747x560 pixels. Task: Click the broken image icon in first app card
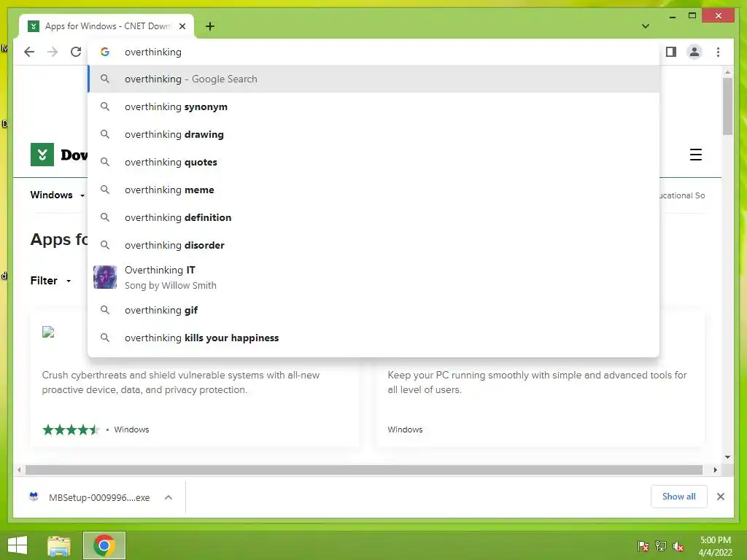[x=48, y=332]
